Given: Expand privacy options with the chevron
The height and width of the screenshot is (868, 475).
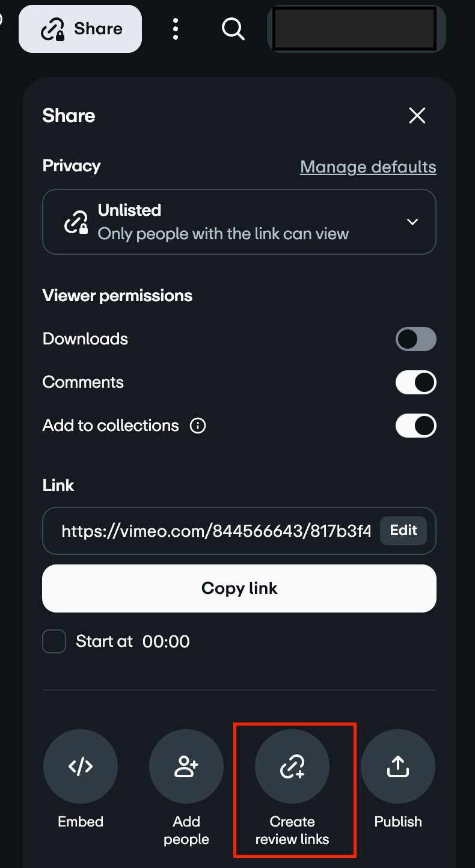Looking at the screenshot, I should coord(412,221).
